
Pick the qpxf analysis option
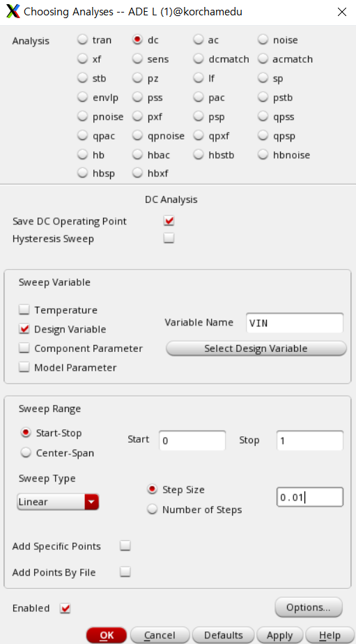199,135
